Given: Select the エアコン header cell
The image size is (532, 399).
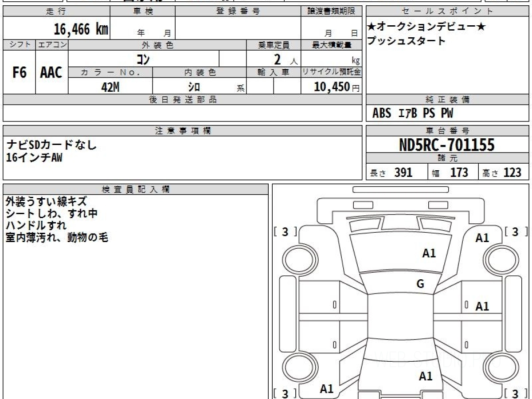Looking at the screenshot, I should 52,45.
